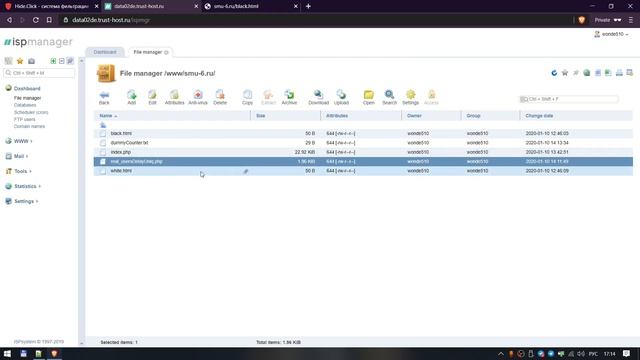This screenshot has height=360, width=640.
Task: Tick the checkbox for index.php
Action: [x=103, y=152]
